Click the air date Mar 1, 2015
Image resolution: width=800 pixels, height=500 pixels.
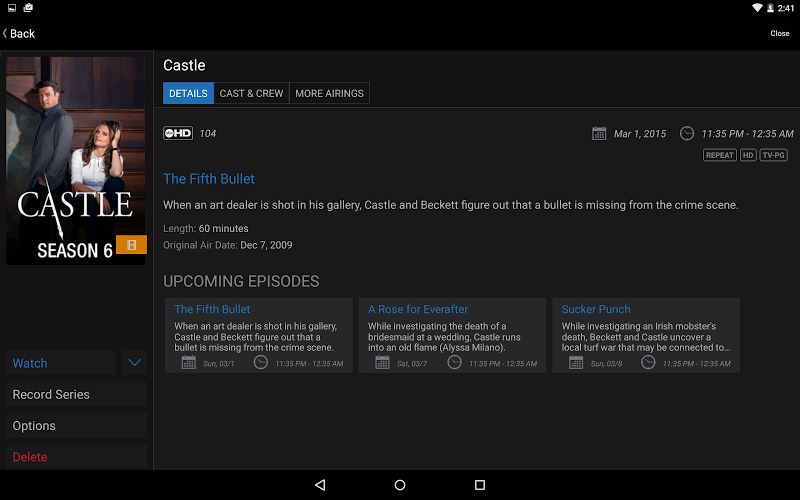640,134
